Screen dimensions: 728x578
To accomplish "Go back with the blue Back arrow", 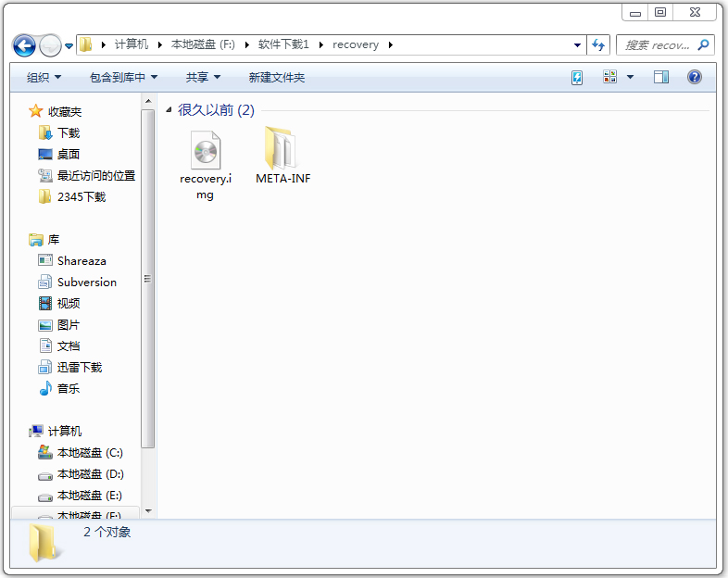I will click(x=24, y=45).
